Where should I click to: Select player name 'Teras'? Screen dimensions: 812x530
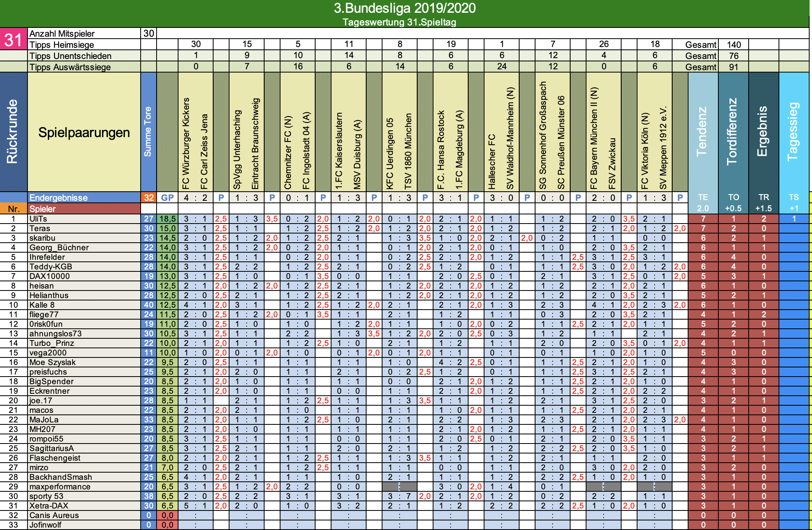tap(40, 228)
